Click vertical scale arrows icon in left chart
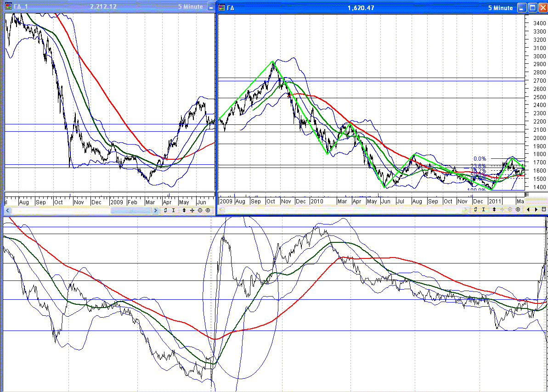548x392 pixels. pos(184,210)
